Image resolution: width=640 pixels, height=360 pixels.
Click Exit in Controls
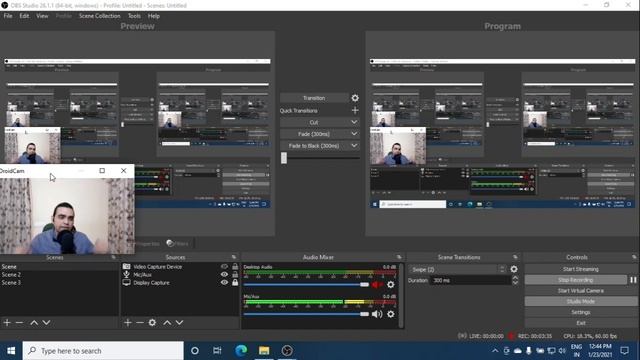click(x=581, y=323)
